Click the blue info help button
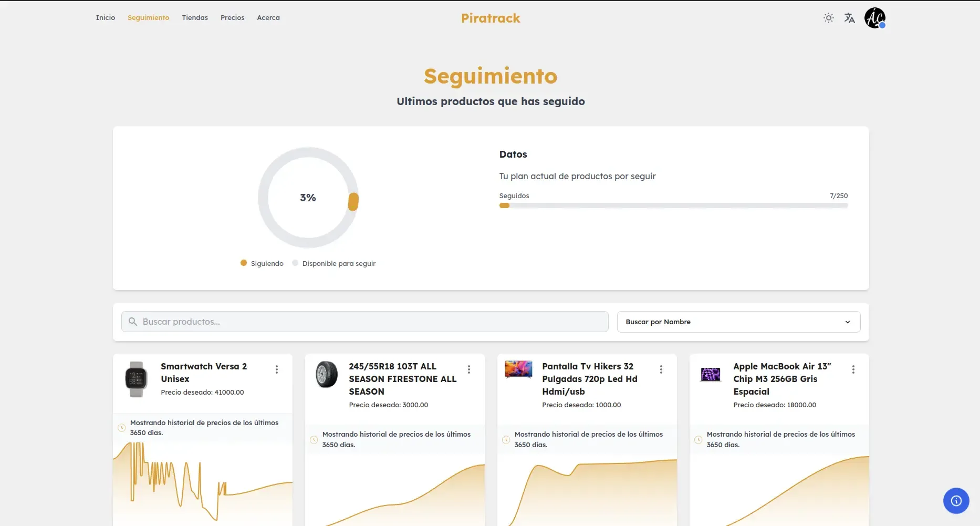The height and width of the screenshot is (526, 980). click(x=956, y=501)
